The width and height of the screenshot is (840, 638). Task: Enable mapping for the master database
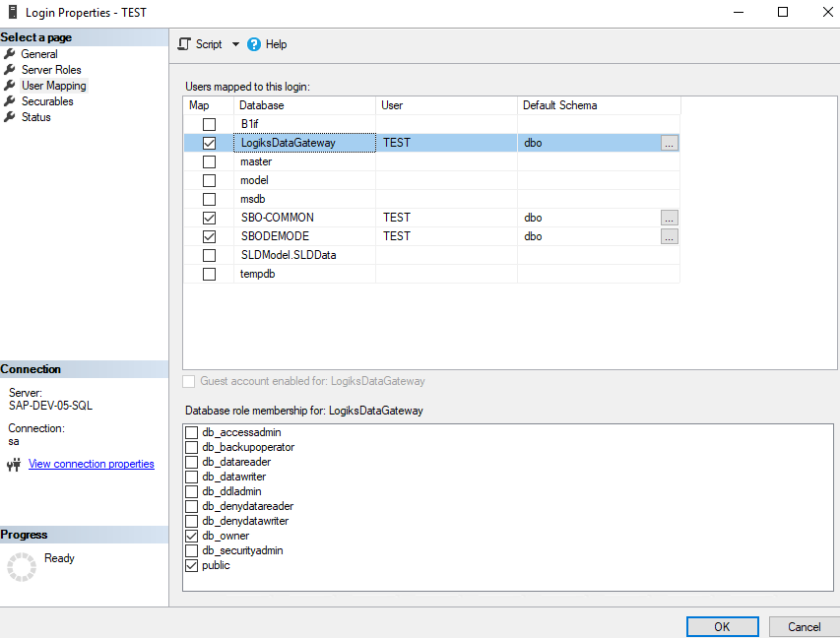209,161
